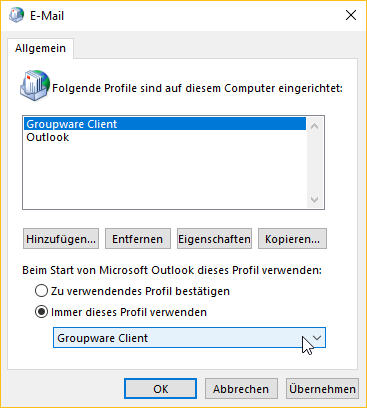This screenshot has height=408, width=367.
Task: Click the E-Mail icon in the title bar
Action: [x=16, y=15]
